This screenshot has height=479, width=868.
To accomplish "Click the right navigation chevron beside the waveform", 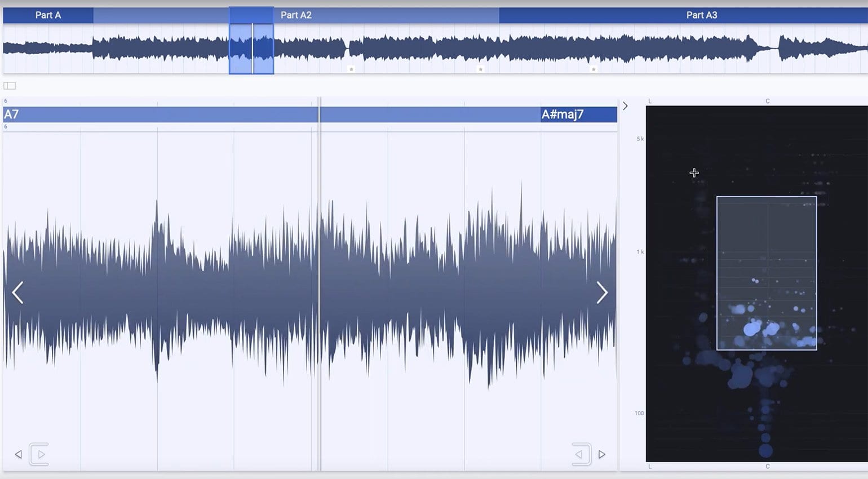I will click(x=603, y=292).
